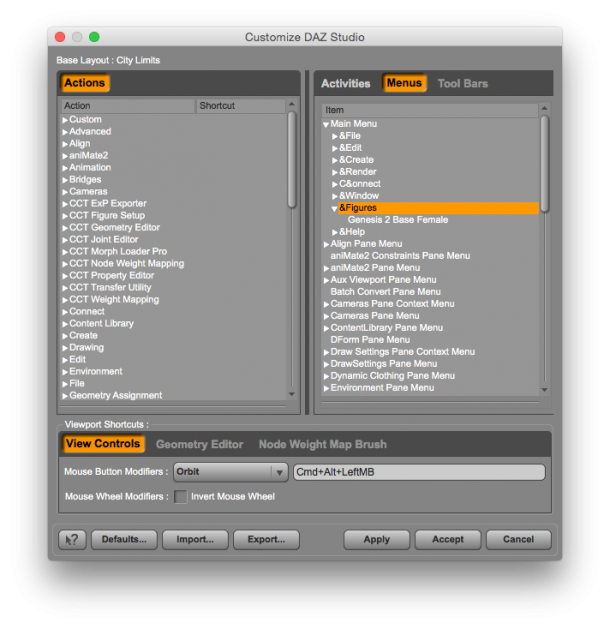Select the Environment Pane Menu item
The width and height of the screenshot is (610, 629).
[382, 388]
